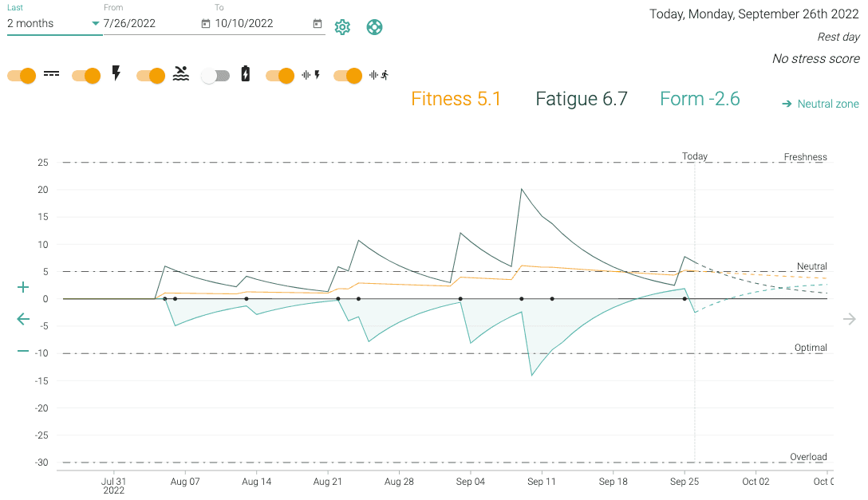Open the From date calendar picker
The height and width of the screenshot is (500, 868).
(206, 24)
